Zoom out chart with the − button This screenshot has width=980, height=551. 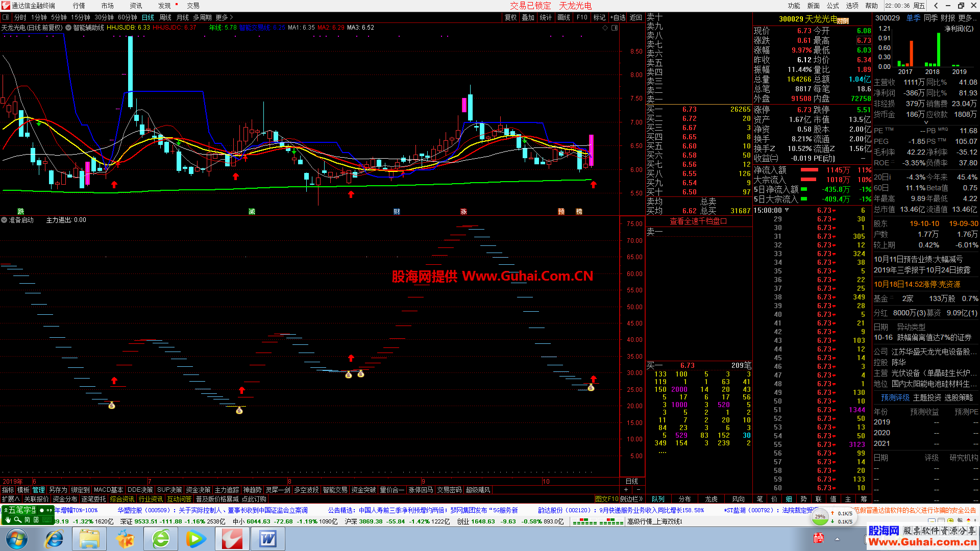(638, 489)
